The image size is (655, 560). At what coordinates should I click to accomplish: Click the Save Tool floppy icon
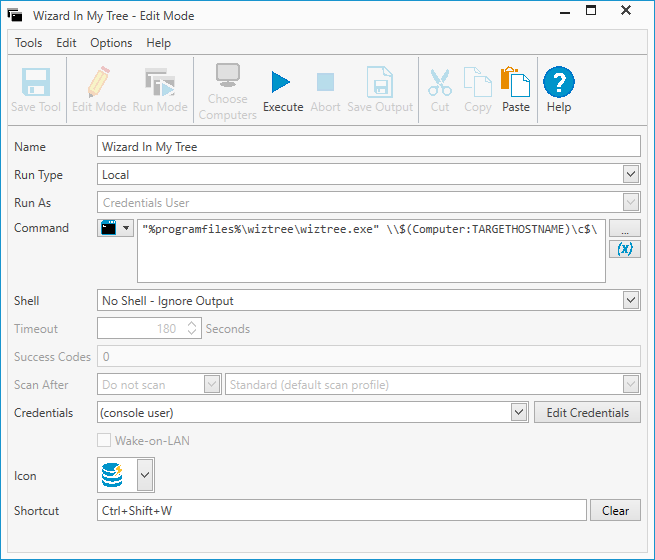pyautogui.click(x=36, y=82)
